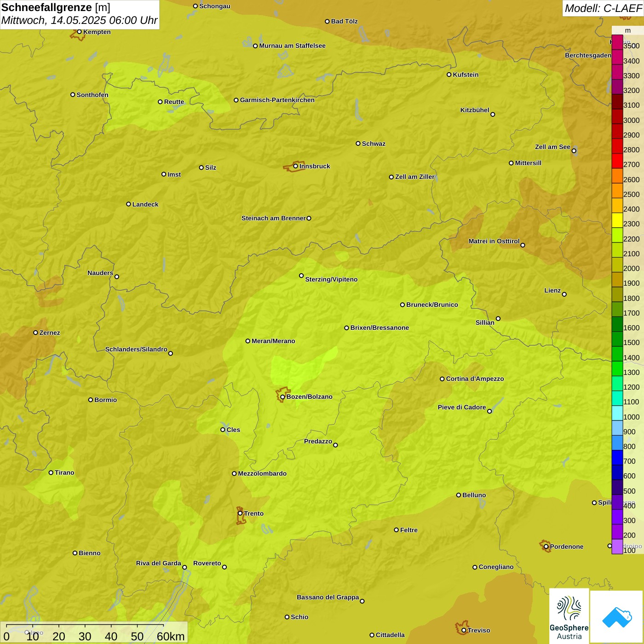Click the Zernez marker dot
Viewport: 644px width, 644px height.
[35, 333]
